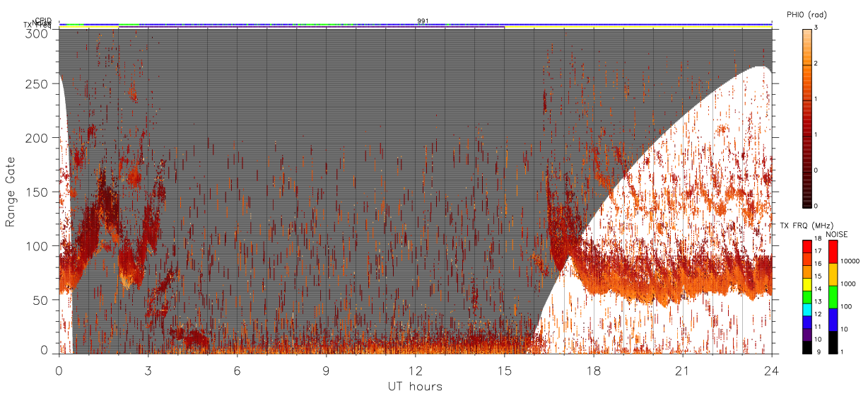Select the black 9-10 MHz frequency swatch
The height and width of the screenshot is (401, 868).
[x=807, y=347]
